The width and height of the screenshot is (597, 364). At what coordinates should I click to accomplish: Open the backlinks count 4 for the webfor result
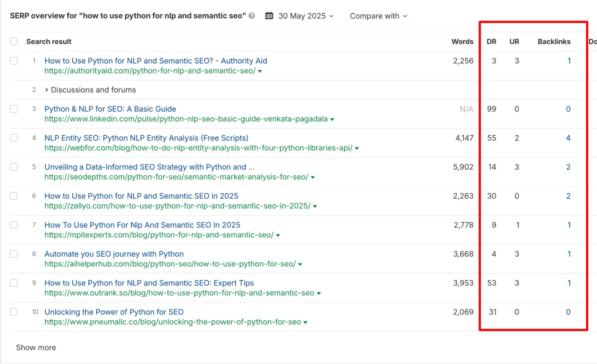pos(568,138)
